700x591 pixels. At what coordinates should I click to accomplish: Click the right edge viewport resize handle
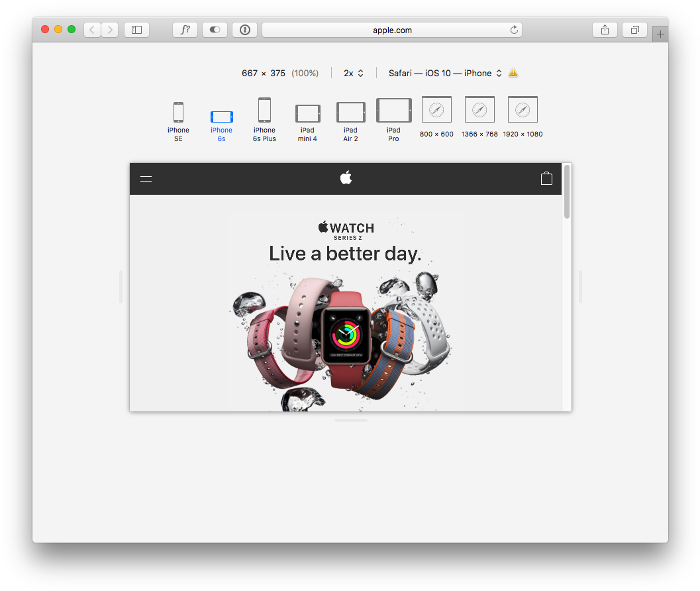coord(580,287)
